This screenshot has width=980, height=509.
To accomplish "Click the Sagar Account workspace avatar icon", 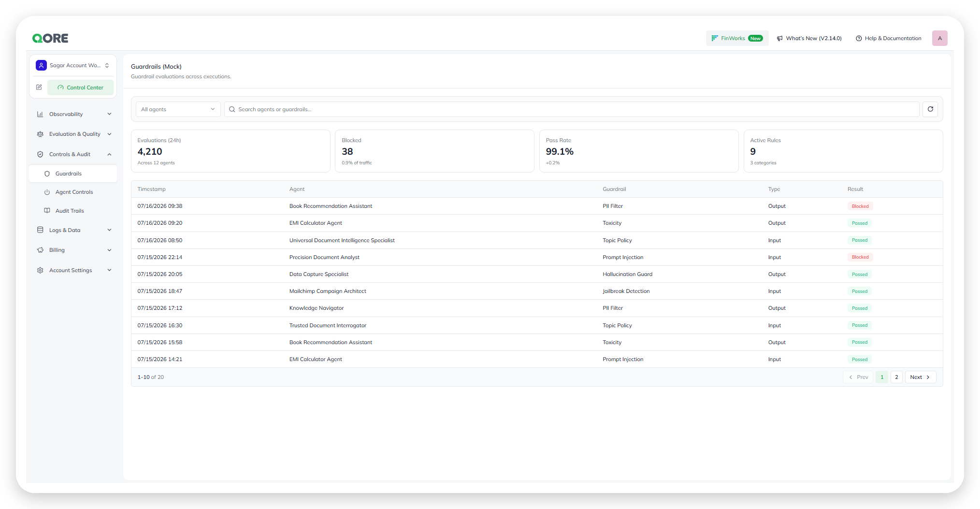I will [x=41, y=65].
